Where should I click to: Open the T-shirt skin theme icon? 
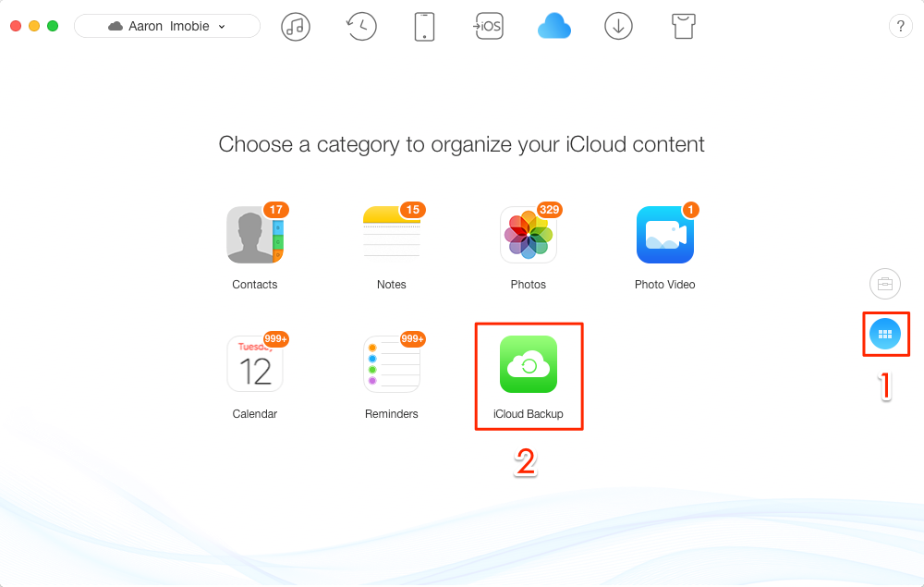[x=684, y=27]
